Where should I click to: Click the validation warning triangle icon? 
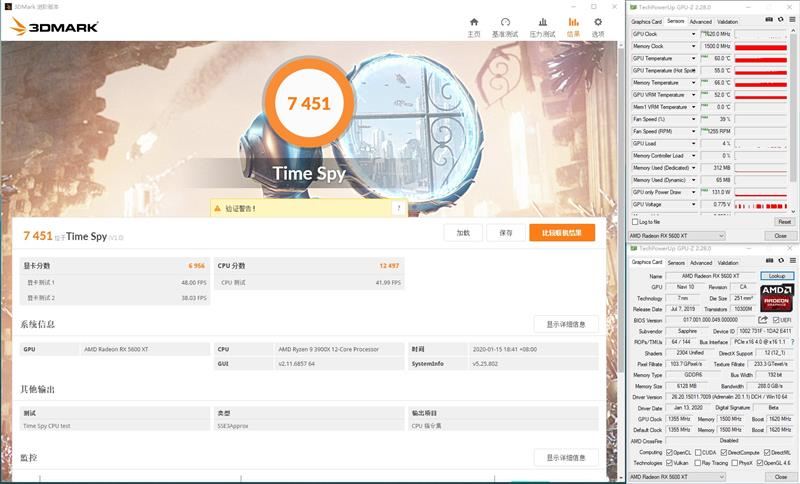217,208
